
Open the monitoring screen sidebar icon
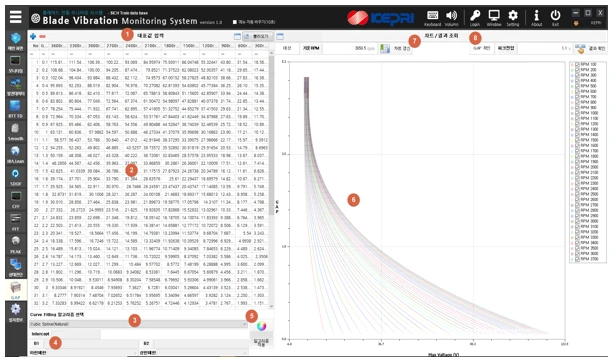[x=15, y=63]
